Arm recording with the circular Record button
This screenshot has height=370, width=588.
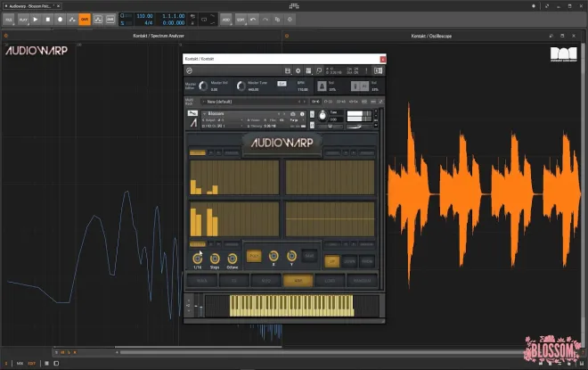pos(60,19)
